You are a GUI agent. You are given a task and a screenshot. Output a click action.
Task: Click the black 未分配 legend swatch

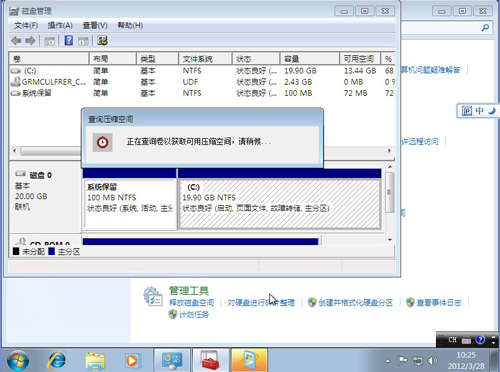[x=16, y=251]
